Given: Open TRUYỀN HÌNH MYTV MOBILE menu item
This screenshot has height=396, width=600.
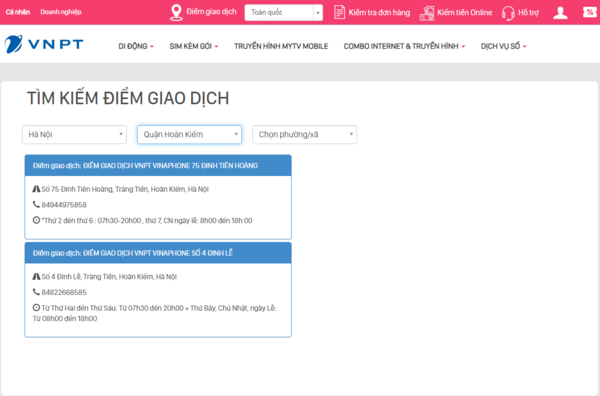Looking at the screenshot, I should [x=281, y=46].
